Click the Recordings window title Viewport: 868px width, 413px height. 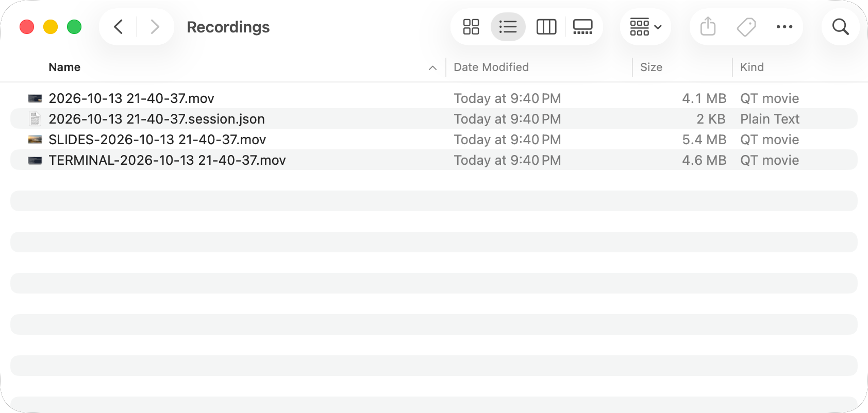[228, 27]
